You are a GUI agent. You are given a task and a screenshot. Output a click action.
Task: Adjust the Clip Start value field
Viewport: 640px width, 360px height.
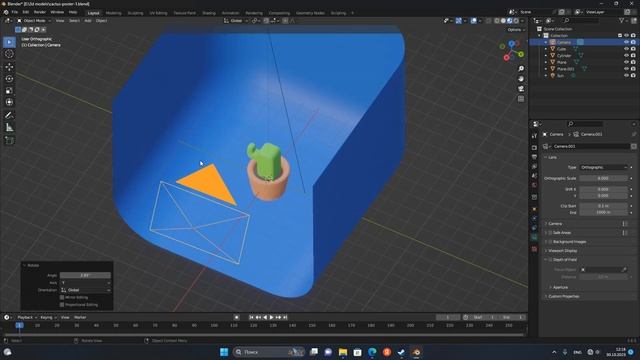pos(603,206)
